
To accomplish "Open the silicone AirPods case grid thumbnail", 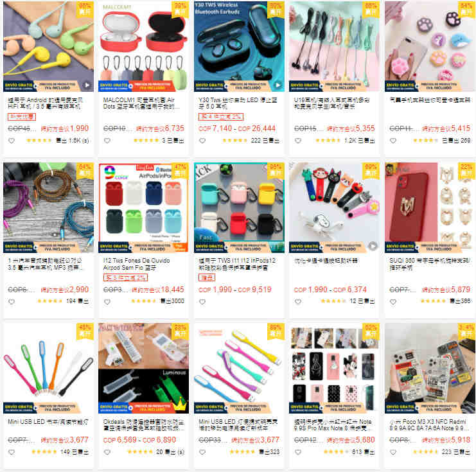I will click(x=239, y=207).
